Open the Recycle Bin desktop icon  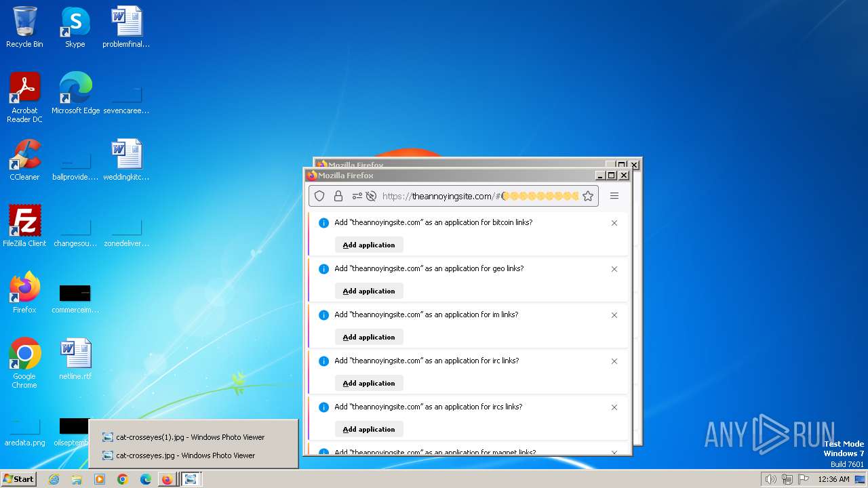pos(24,27)
